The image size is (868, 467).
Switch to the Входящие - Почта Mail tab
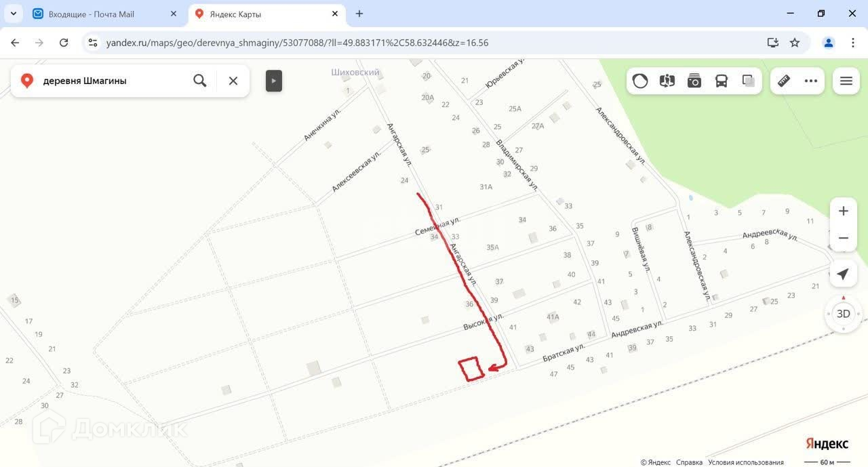click(106, 14)
